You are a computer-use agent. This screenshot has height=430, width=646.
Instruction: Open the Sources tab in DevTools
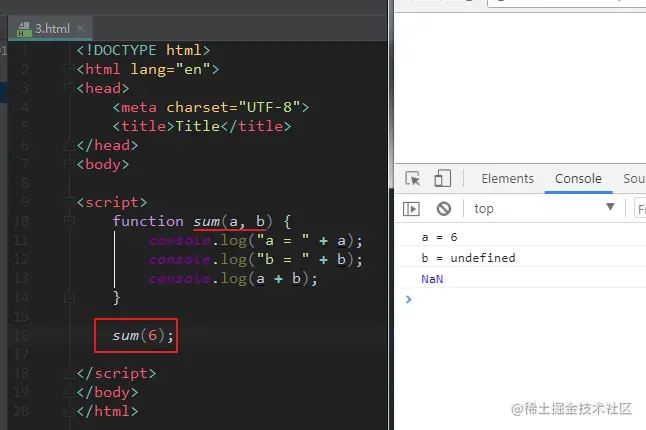coord(634,179)
